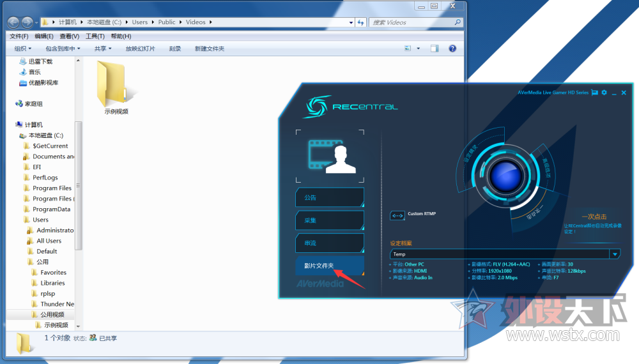Click the navigation pane scrollbar down arrow
Screen dimensions: 639x364
pos(78,326)
